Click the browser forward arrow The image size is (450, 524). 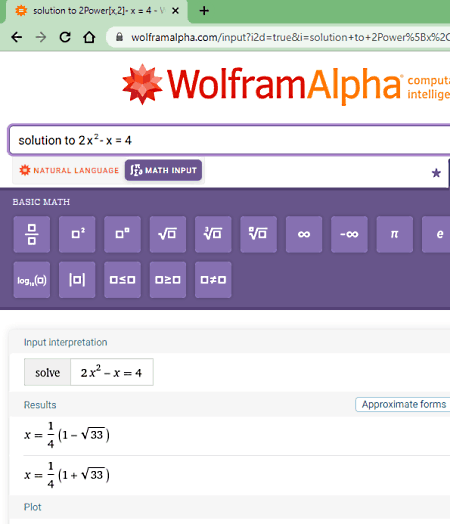tap(41, 37)
